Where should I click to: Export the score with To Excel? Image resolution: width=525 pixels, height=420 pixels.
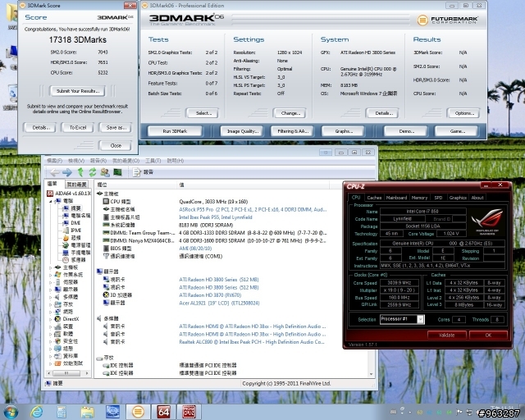[78, 128]
